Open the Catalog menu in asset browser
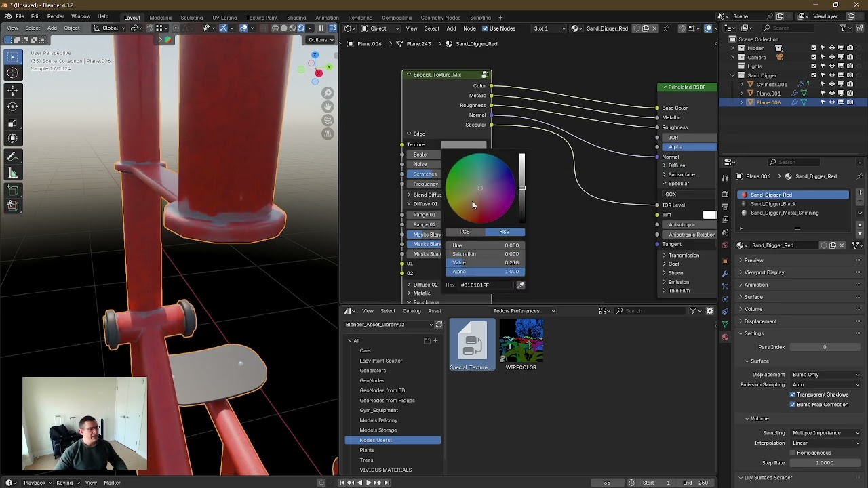The width and height of the screenshot is (868, 488). coord(412,311)
